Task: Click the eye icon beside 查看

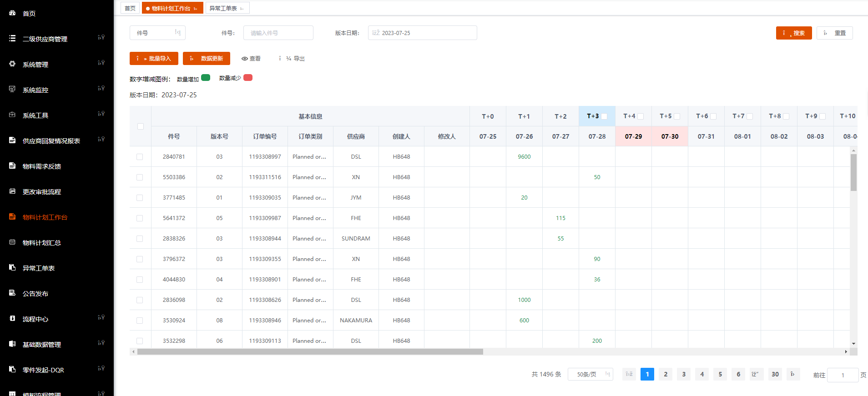Action: click(x=245, y=59)
